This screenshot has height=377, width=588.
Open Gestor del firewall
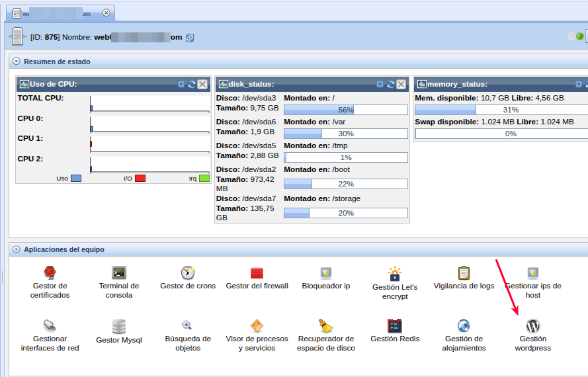click(257, 273)
